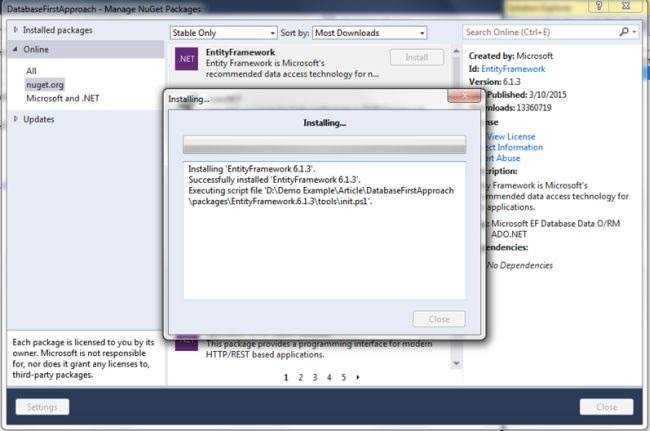The height and width of the screenshot is (431, 650).
Task: Open the Stable Only dropdown
Action: 223,33
